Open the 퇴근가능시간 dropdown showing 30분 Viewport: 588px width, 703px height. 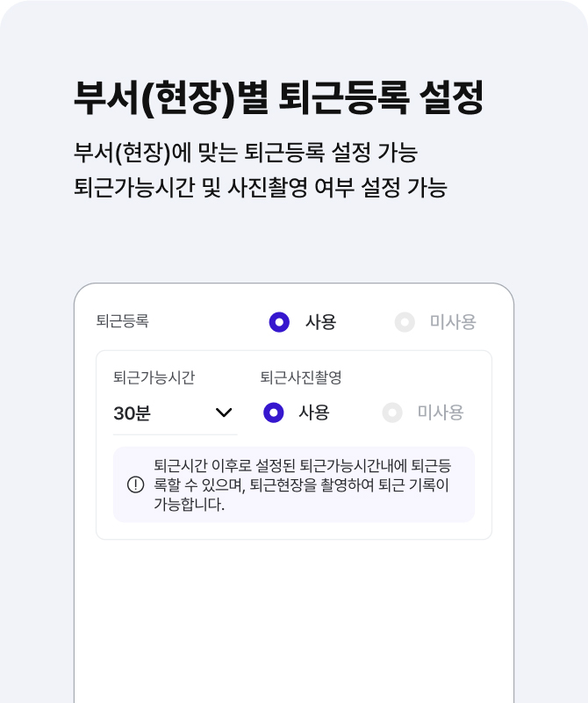pos(175,412)
